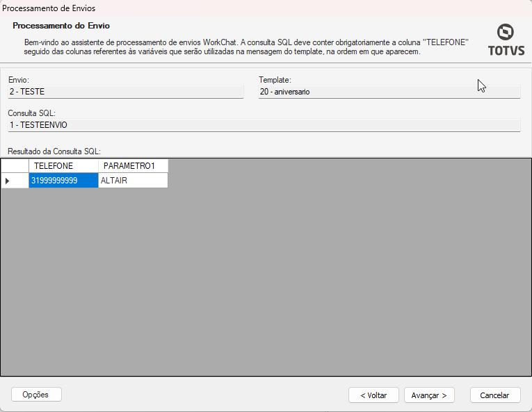Viewport: 532px width, 412px height.
Task: Go back with the < Voltar button
Action: (x=373, y=395)
